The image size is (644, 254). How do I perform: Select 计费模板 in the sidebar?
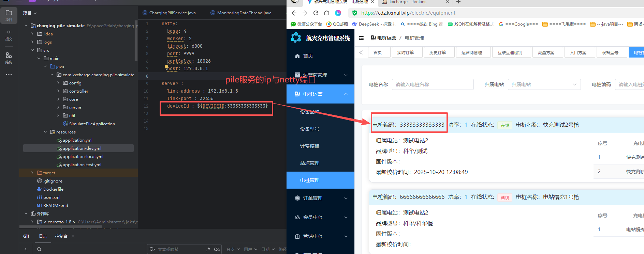[x=310, y=146]
